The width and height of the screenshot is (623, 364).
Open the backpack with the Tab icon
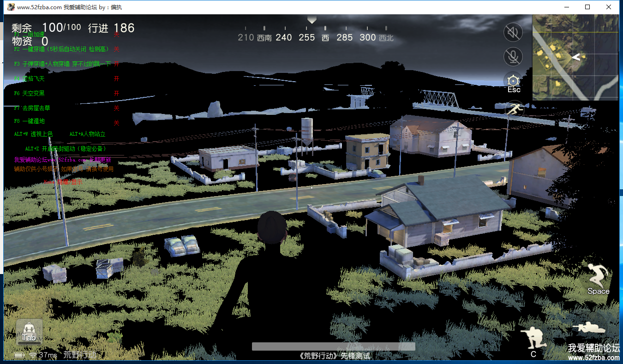tap(29, 332)
